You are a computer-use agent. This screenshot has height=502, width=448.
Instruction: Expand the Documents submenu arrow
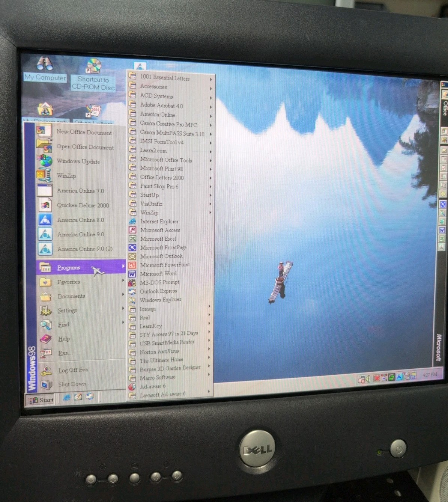pos(123,295)
